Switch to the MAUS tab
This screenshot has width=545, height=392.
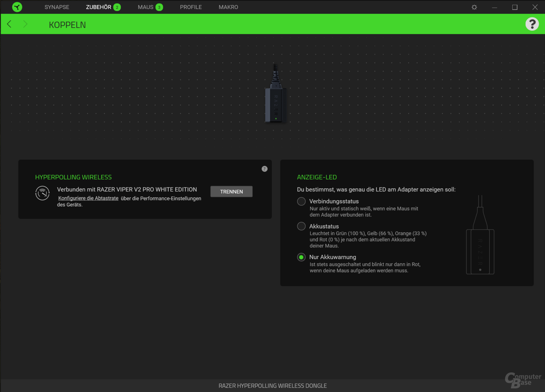tap(145, 7)
